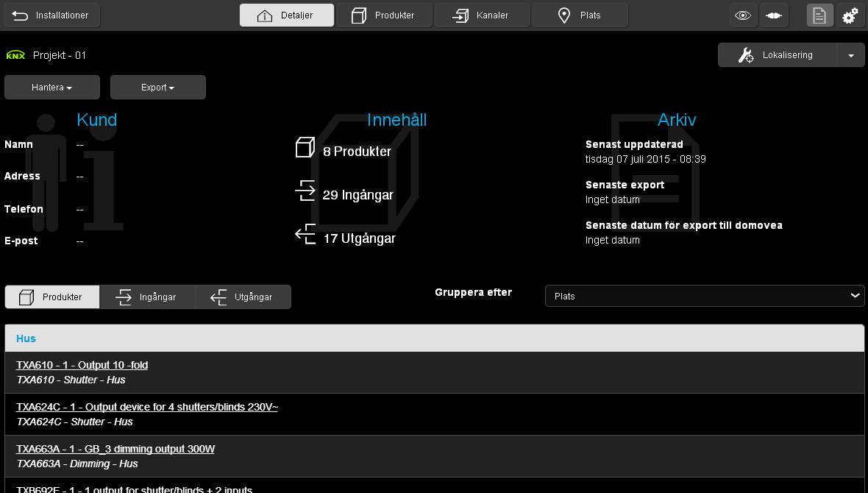Open the Gruppera efter Plats dropdown
Screen dimensions: 868x493
point(704,296)
